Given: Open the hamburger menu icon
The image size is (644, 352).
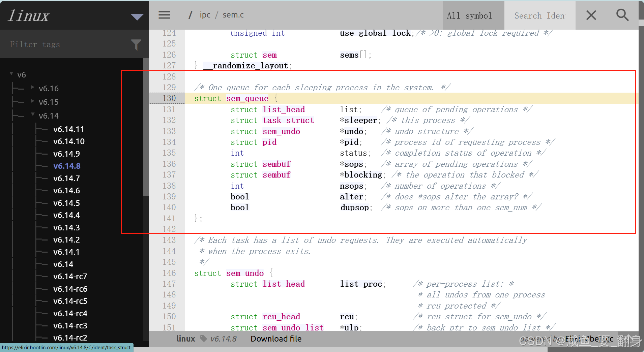Looking at the screenshot, I should [164, 15].
